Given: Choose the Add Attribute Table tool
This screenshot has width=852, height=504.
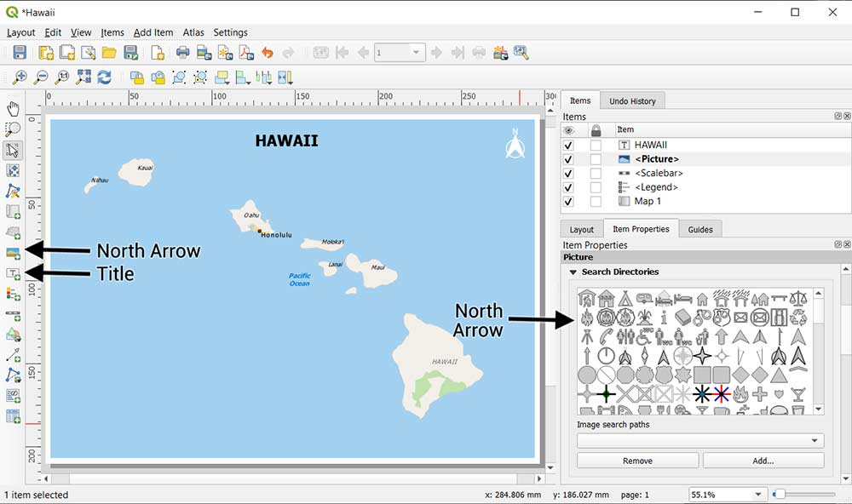Looking at the screenshot, I should tap(13, 416).
